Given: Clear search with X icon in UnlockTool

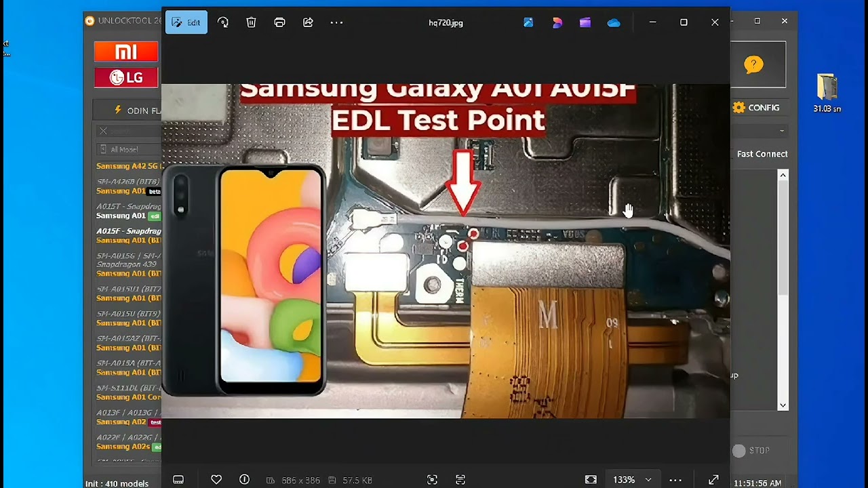Looking at the screenshot, I should click(x=103, y=131).
